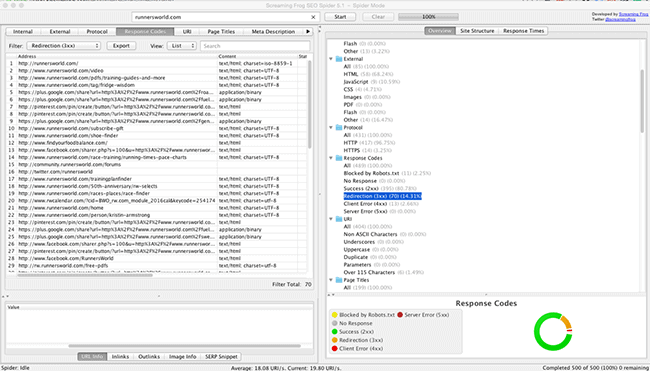Select row 16 http://twitter.com/runnersworld

[x=158, y=172]
